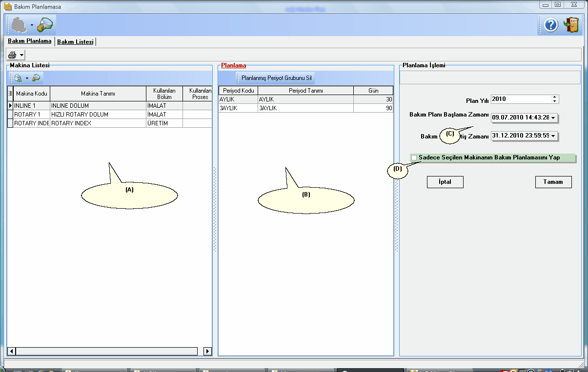This screenshot has width=588, height=372.
Task: Click İMALAT cell in ROTARY 1 row
Action: pyautogui.click(x=164, y=115)
